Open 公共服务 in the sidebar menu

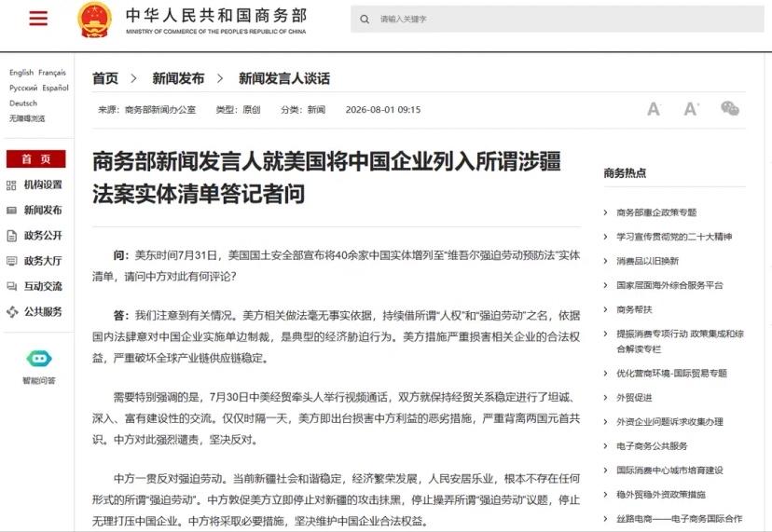[43, 311]
